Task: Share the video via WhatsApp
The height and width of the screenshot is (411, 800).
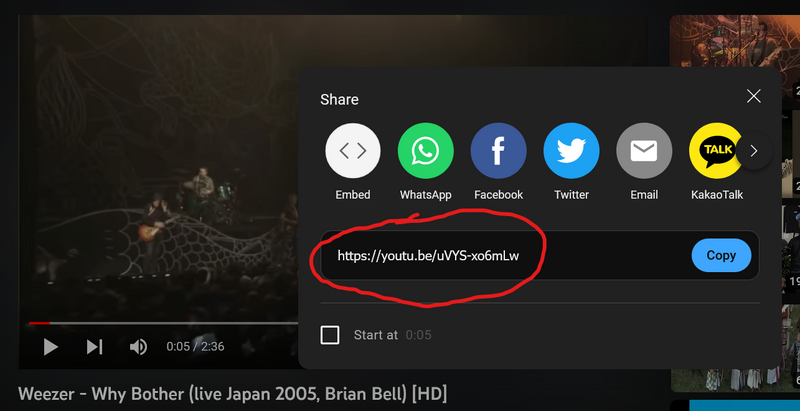Action: pos(425,151)
